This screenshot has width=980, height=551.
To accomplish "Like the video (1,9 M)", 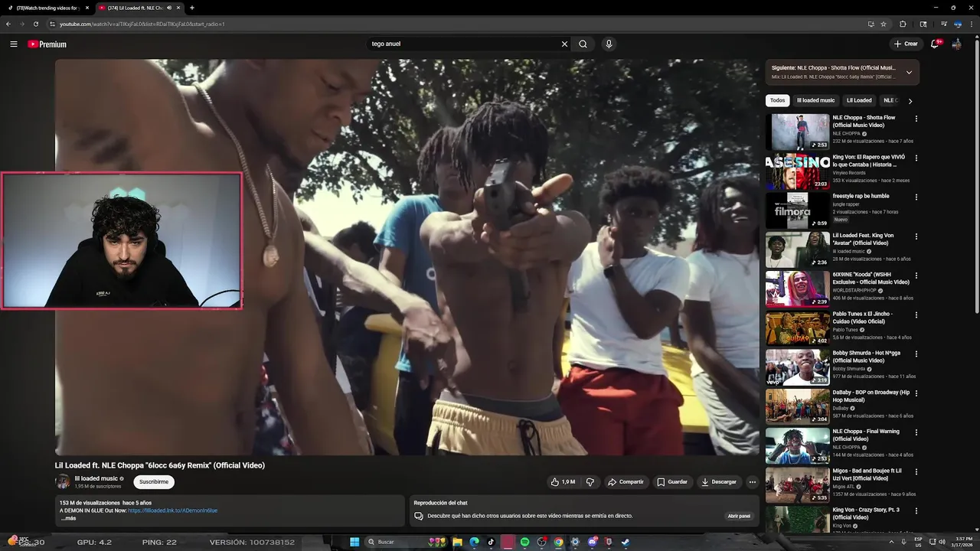I will pyautogui.click(x=563, y=482).
